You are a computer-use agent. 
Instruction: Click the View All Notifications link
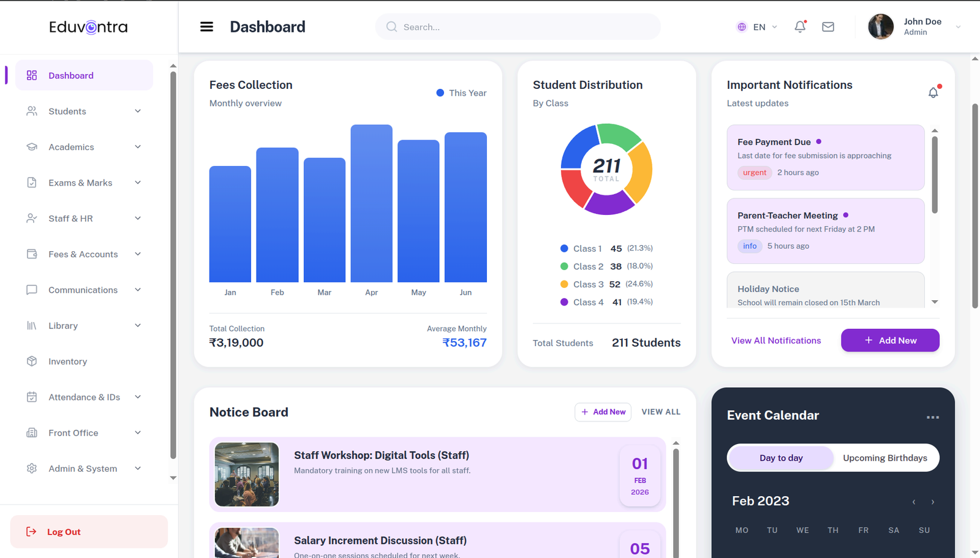[x=775, y=341]
